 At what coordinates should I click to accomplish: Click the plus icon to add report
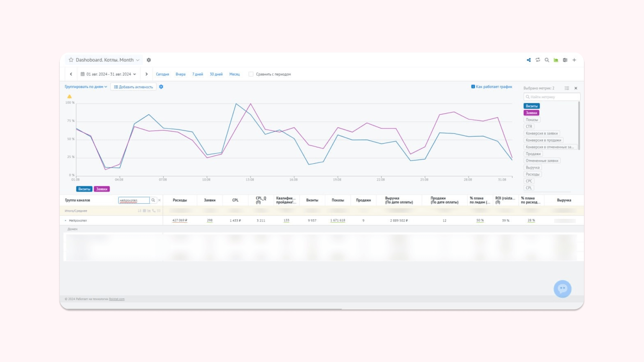574,60
